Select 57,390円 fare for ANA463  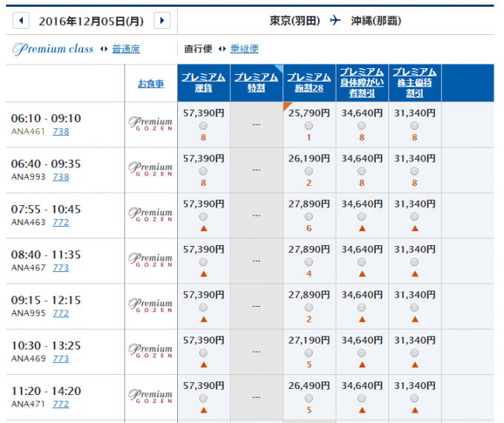click(x=203, y=217)
